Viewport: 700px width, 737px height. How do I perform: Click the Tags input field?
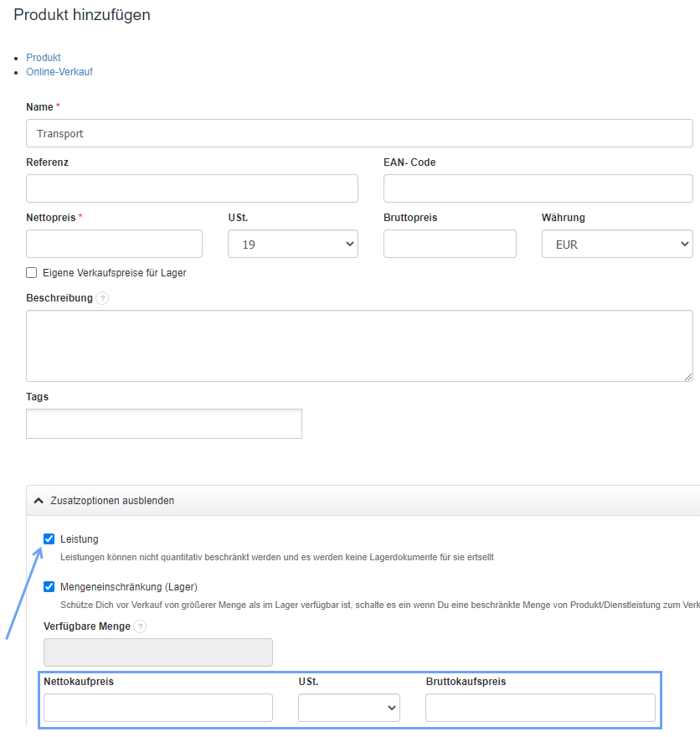tap(164, 424)
